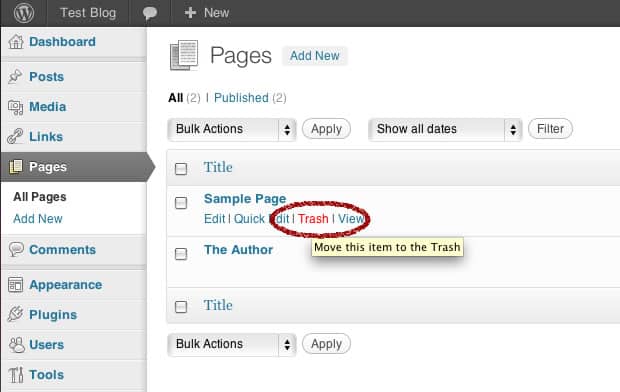Click the Plugins plug icon

(x=15, y=314)
